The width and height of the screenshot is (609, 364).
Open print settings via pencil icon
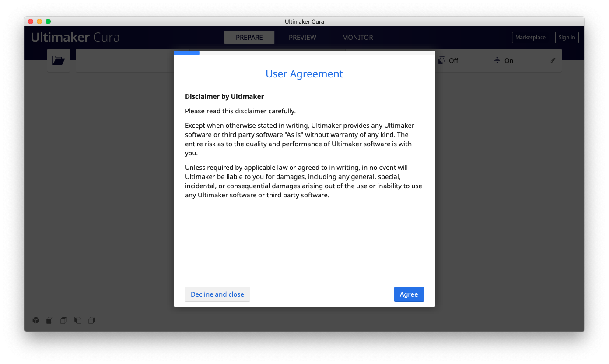click(553, 60)
